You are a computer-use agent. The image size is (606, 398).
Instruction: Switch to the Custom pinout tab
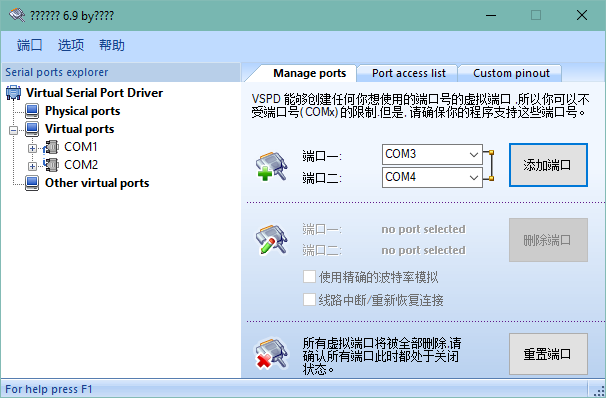[x=511, y=73]
